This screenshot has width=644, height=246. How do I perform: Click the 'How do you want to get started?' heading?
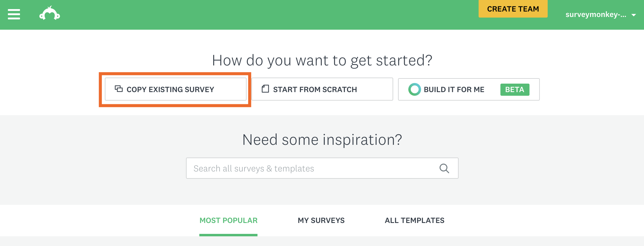pos(322,60)
